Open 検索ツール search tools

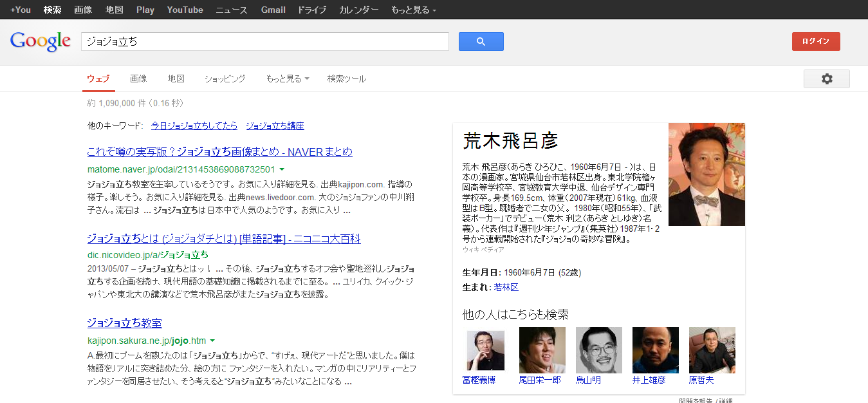click(346, 79)
